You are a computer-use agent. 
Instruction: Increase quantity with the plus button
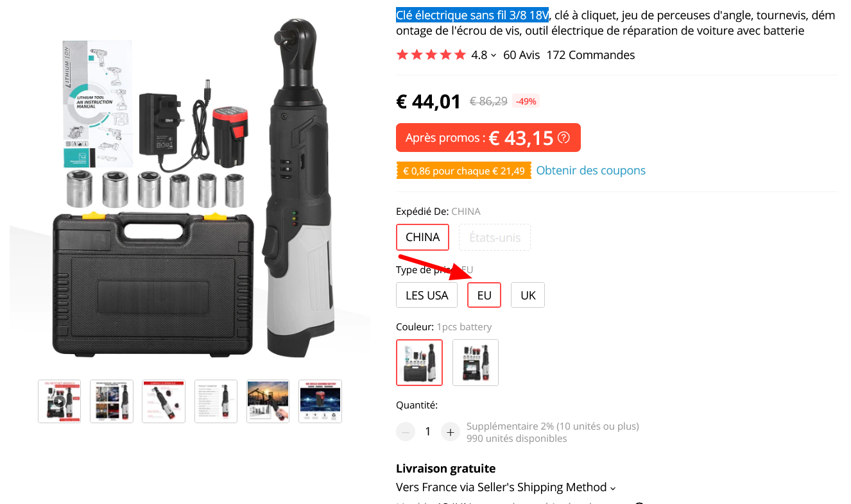click(x=451, y=432)
